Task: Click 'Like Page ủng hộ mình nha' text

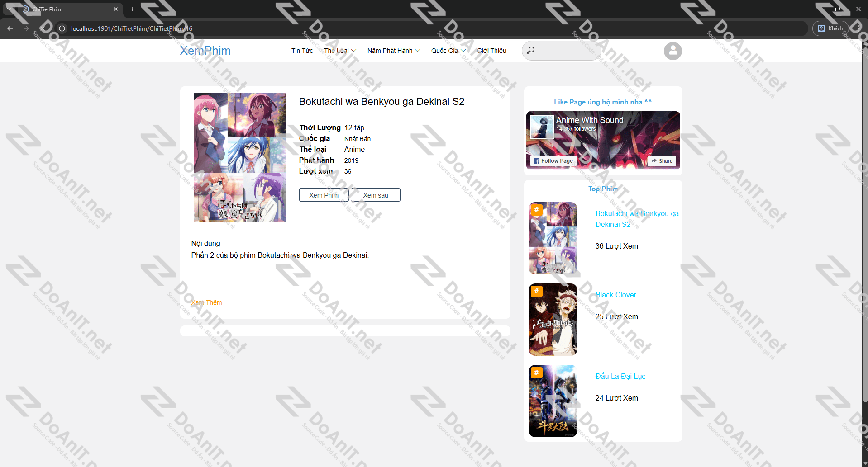Action: click(603, 102)
